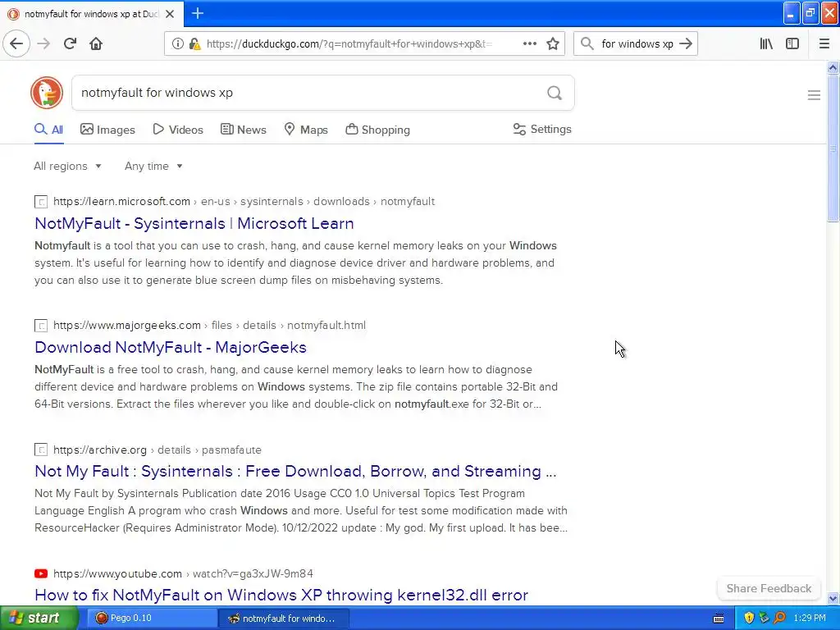
Task: Open a new browser tab
Action: coord(198,13)
